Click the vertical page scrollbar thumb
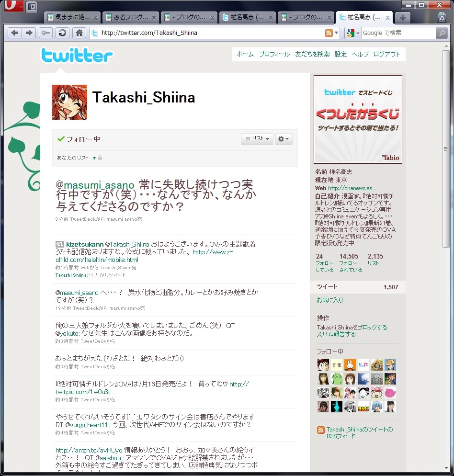454x476 pixels. [446, 149]
